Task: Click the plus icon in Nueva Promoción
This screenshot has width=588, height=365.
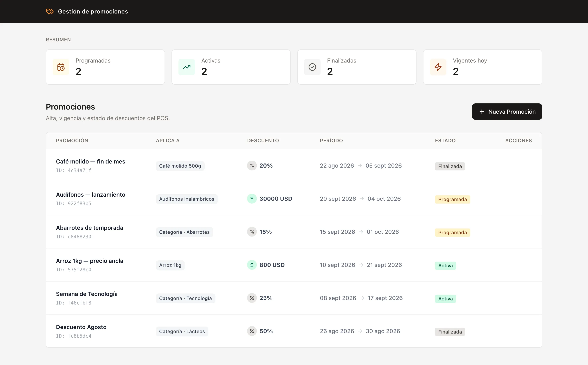Action: 482,112
